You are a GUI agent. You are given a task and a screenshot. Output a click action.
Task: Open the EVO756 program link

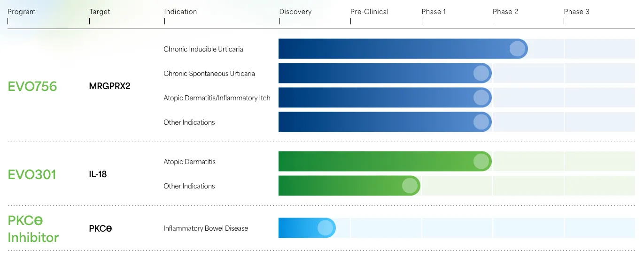point(32,86)
